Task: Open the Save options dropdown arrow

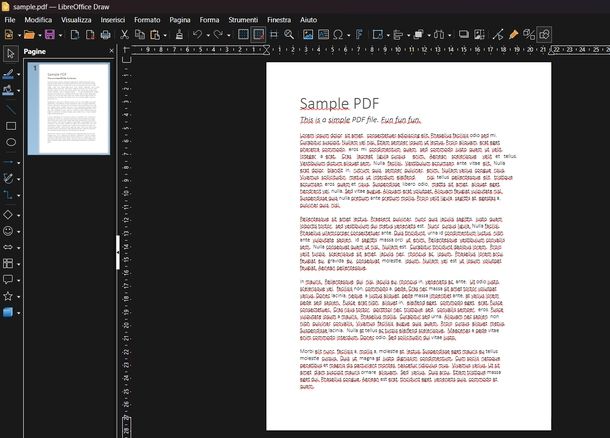Action: tap(60, 35)
